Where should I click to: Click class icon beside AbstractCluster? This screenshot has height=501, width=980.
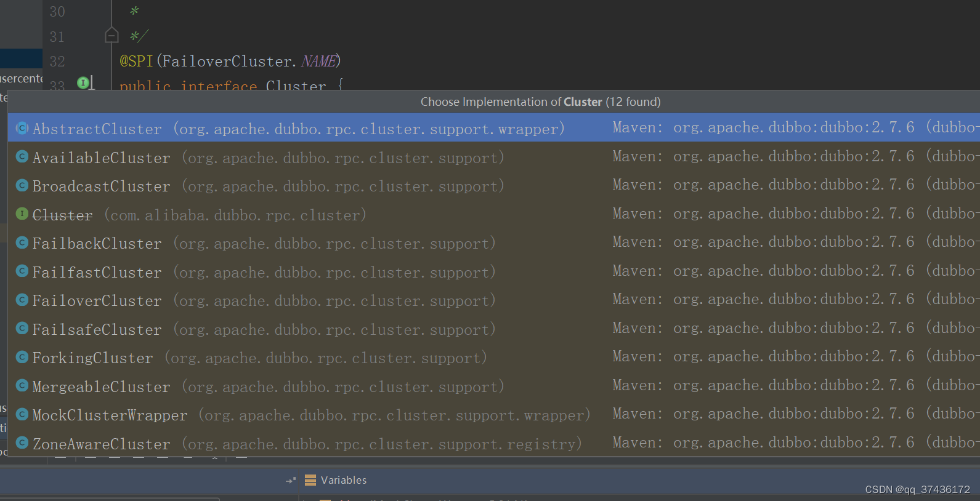pos(22,128)
